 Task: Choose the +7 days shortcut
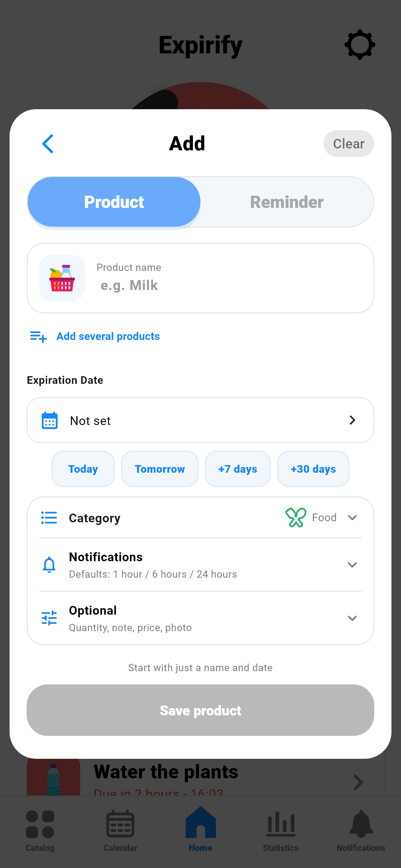click(x=238, y=469)
